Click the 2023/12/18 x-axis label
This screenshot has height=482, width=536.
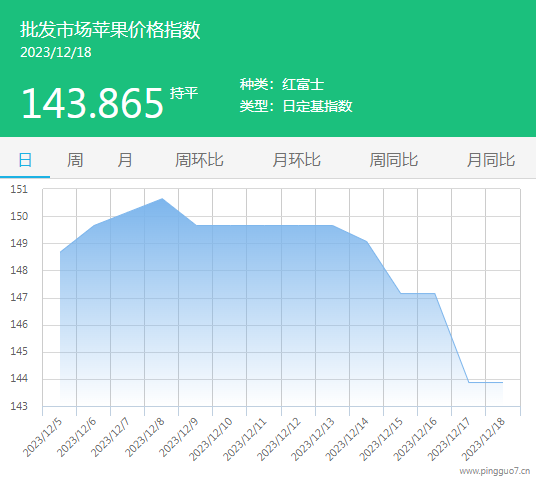483,439
